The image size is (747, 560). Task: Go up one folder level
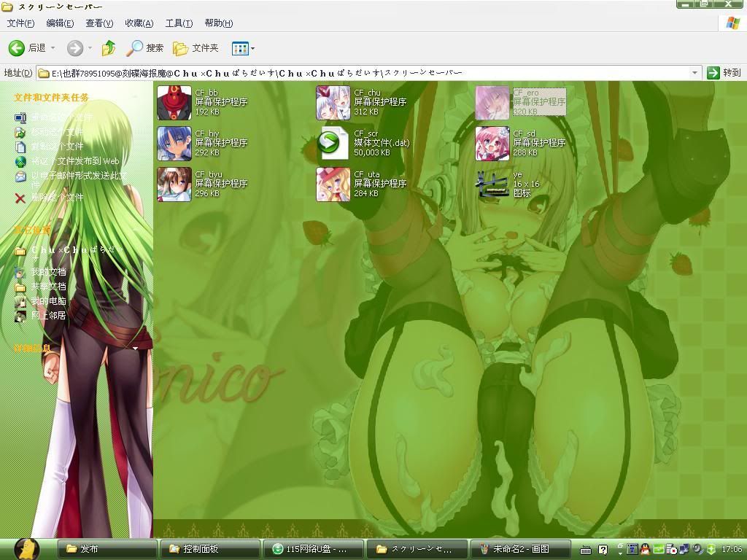pos(109,48)
